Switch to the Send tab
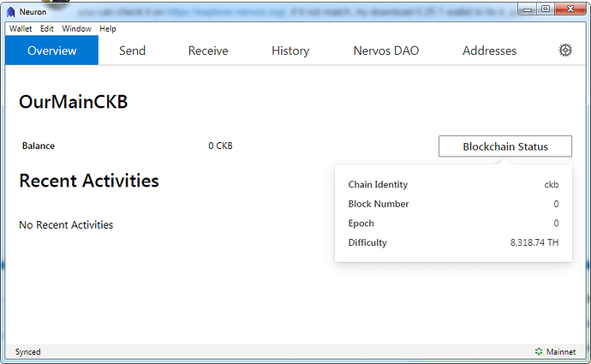Screen dimensions: 591x364 132,51
